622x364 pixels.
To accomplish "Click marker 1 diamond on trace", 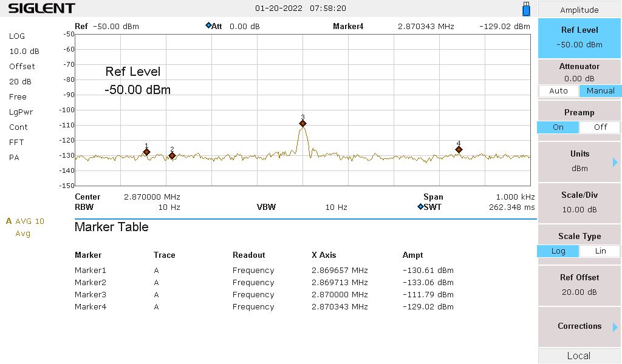I will tap(146, 152).
